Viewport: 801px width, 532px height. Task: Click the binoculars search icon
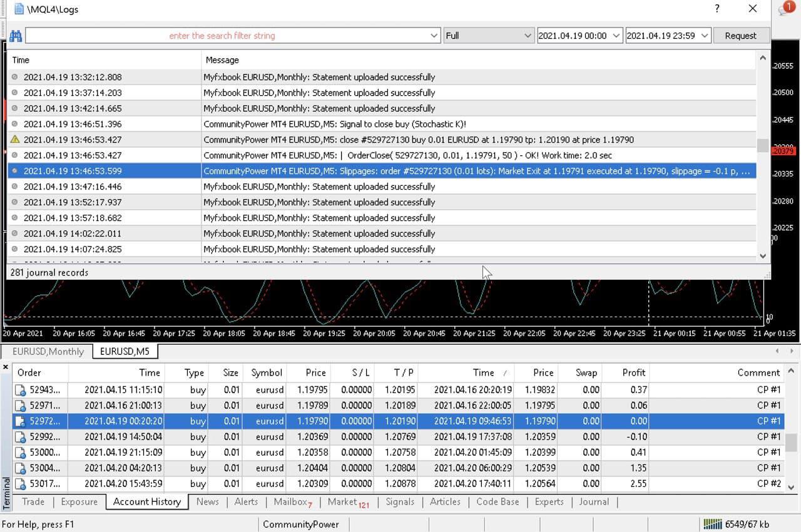[15, 36]
